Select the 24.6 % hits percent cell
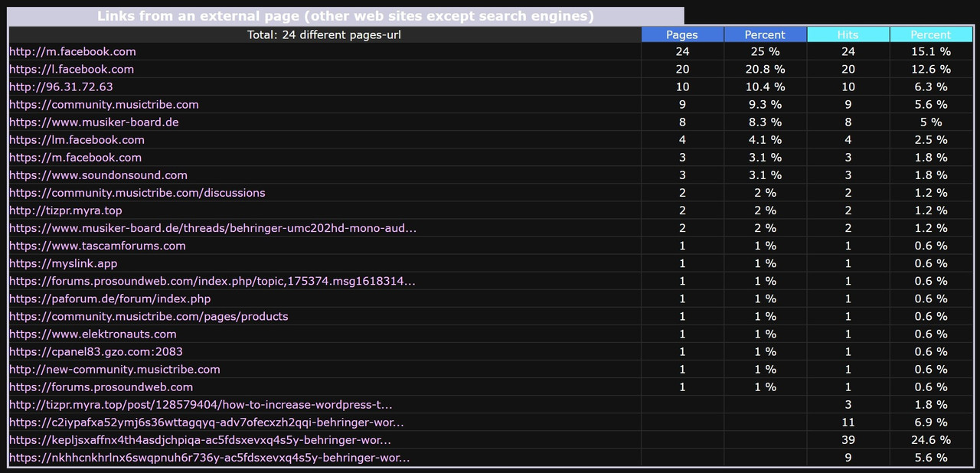Screen dimensions: 980x473 click(x=931, y=439)
